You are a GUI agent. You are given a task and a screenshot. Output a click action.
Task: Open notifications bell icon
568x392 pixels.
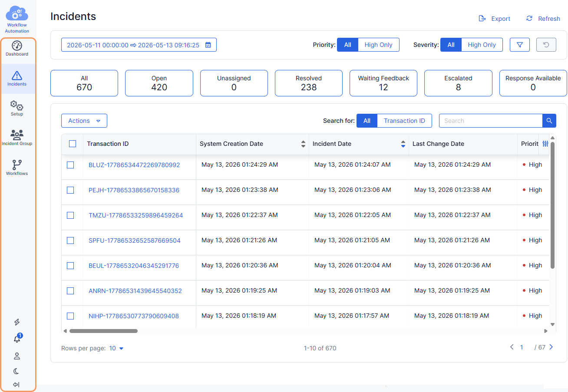click(x=17, y=339)
